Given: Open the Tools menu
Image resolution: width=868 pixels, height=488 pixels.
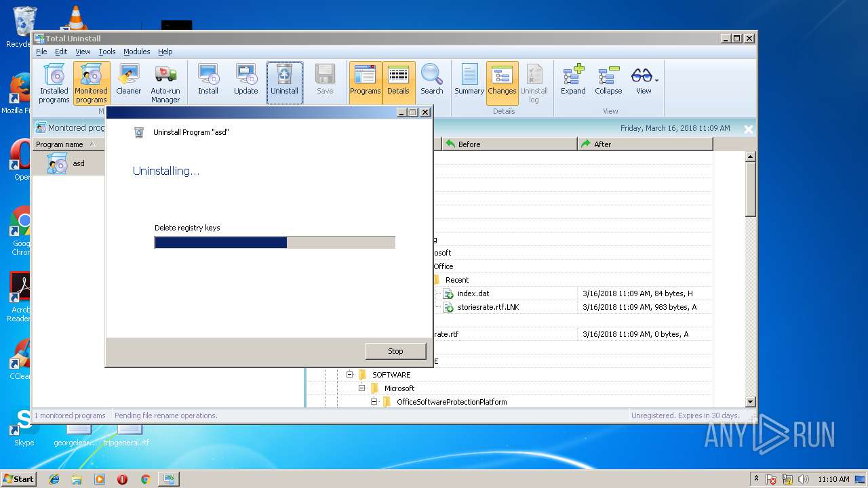Looking at the screenshot, I should (x=107, y=52).
